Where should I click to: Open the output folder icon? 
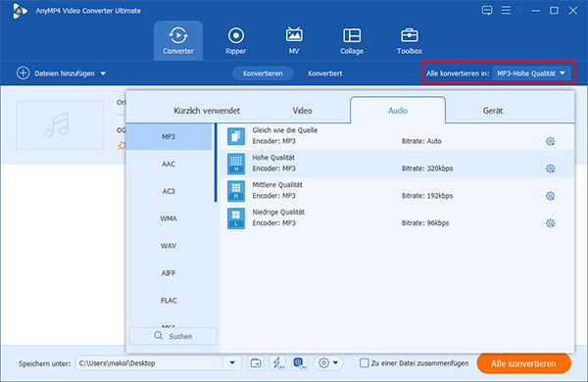[x=256, y=362]
